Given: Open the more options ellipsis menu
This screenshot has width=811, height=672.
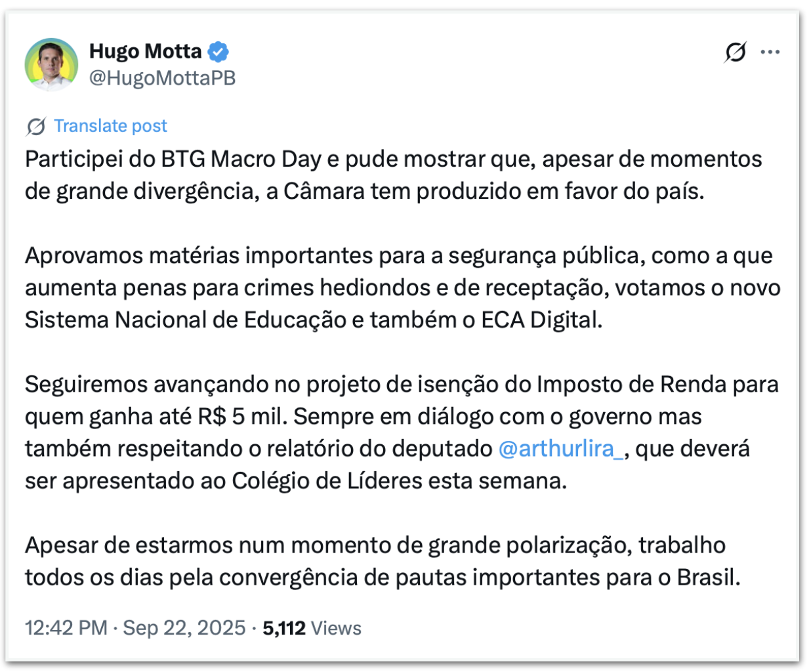Looking at the screenshot, I should [770, 52].
